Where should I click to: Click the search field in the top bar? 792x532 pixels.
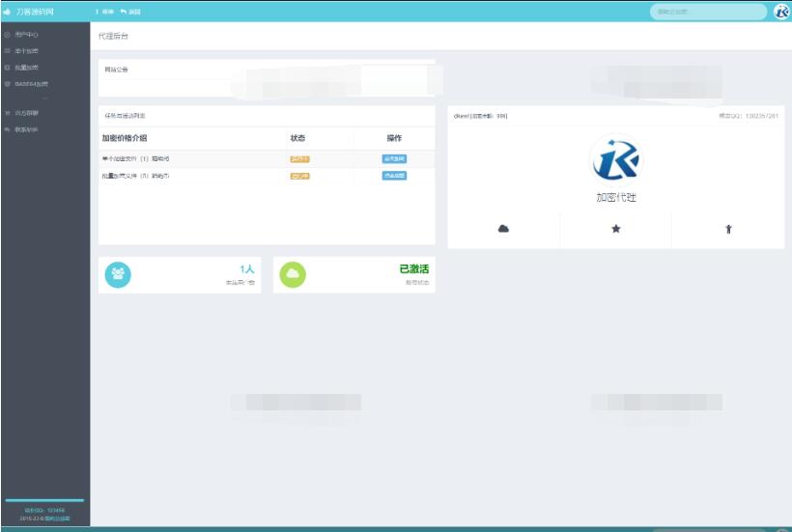[708, 12]
